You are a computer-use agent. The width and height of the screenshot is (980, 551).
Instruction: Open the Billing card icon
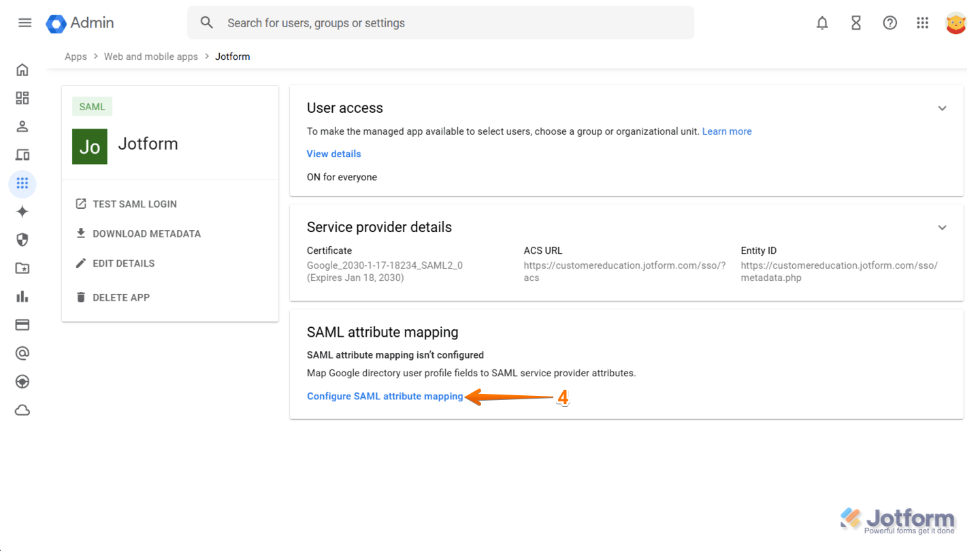coord(22,325)
